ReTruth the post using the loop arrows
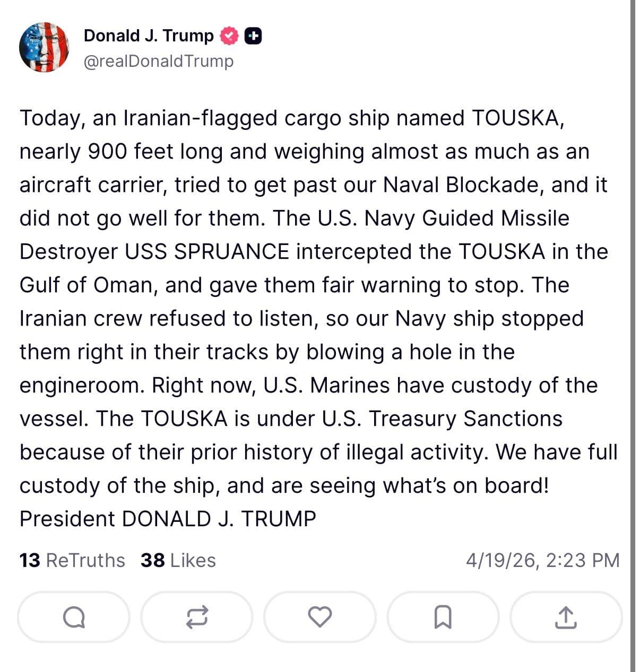The image size is (640, 672). 197,617
